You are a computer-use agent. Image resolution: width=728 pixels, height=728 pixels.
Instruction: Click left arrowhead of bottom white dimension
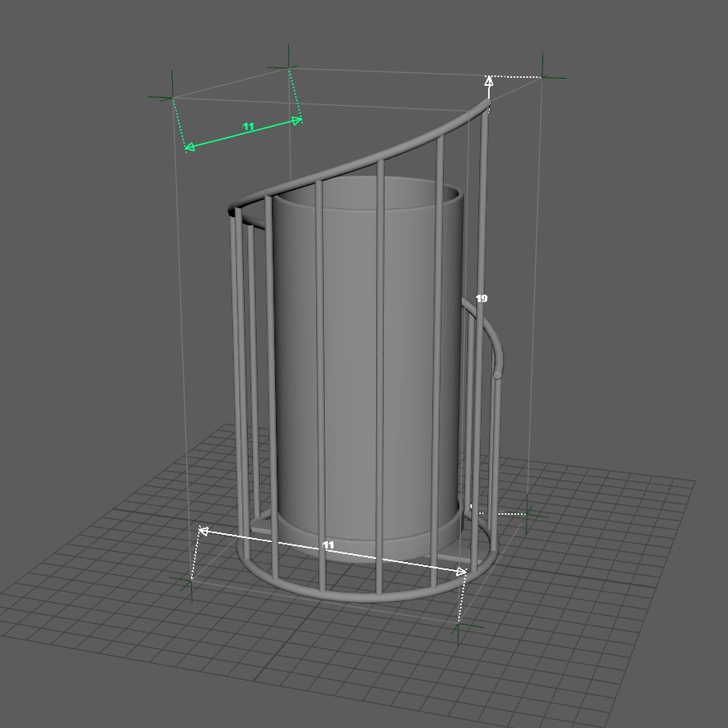[x=203, y=531]
